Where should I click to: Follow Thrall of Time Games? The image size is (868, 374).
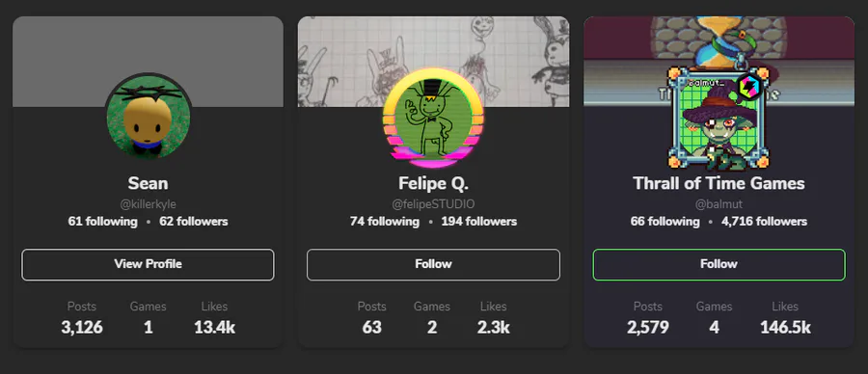pyautogui.click(x=719, y=264)
